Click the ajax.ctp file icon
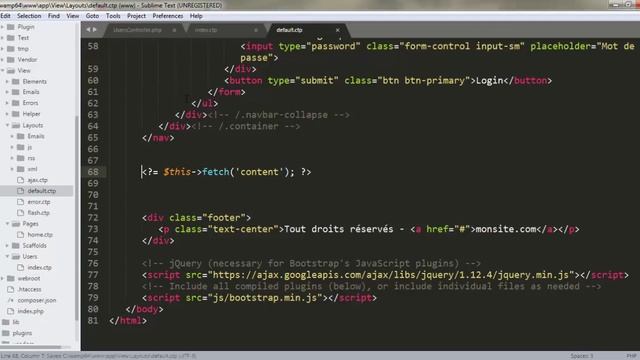Image resolution: width=640 pixels, height=360 pixels. click(x=20, y=180)
